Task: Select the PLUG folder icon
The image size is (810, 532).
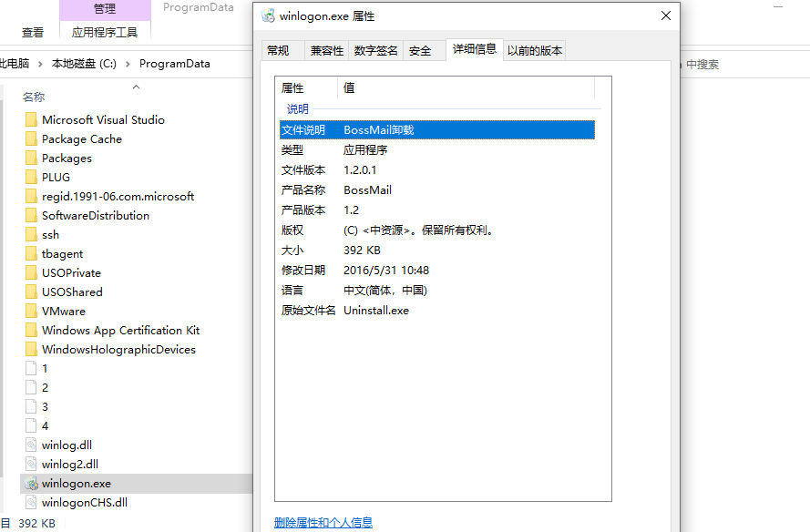Action: click(32, 177)
